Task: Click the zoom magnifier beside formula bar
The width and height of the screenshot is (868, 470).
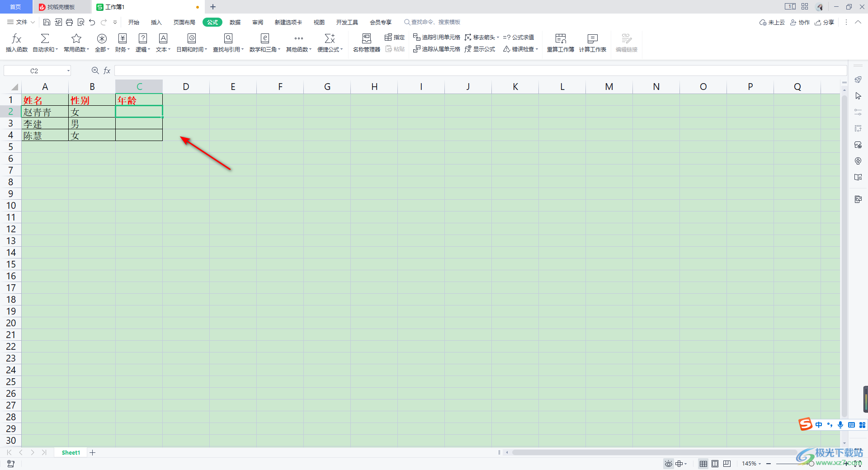Action: (x=95, y=70)
